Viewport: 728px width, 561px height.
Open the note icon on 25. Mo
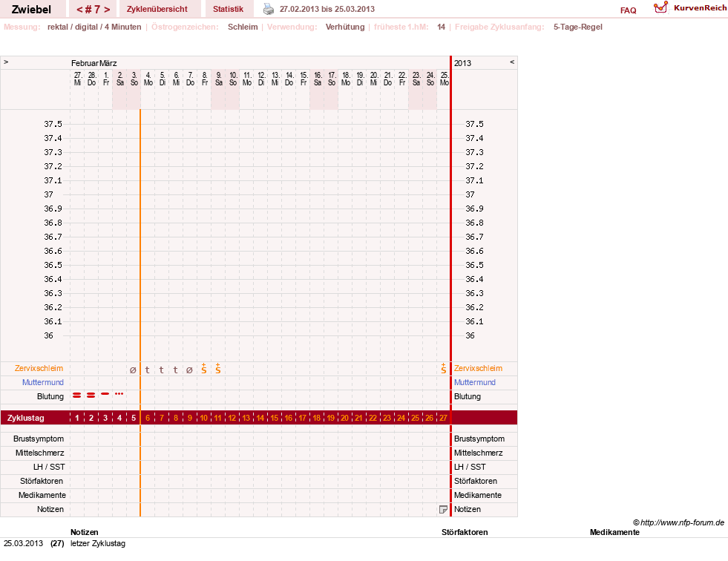443,510
